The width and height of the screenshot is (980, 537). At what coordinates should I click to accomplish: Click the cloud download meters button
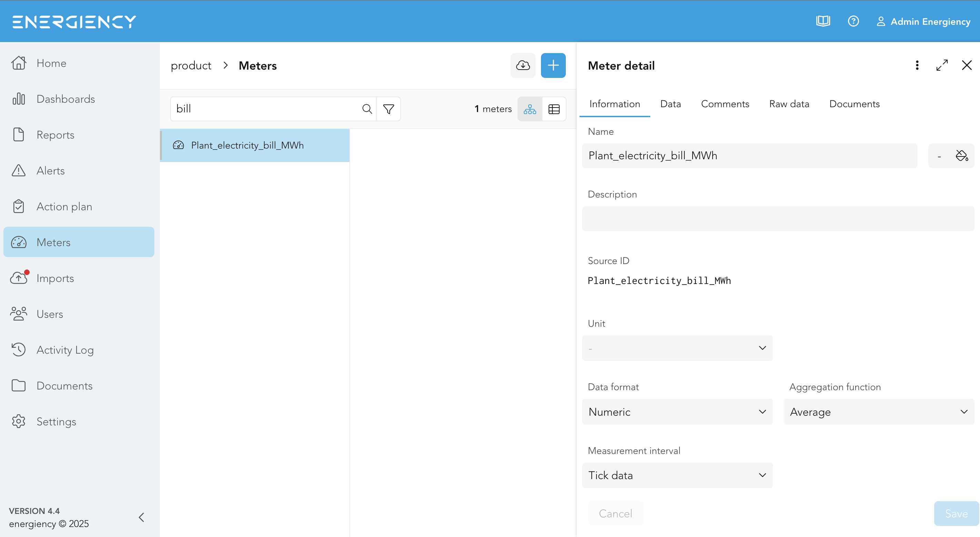click(523, 65)
